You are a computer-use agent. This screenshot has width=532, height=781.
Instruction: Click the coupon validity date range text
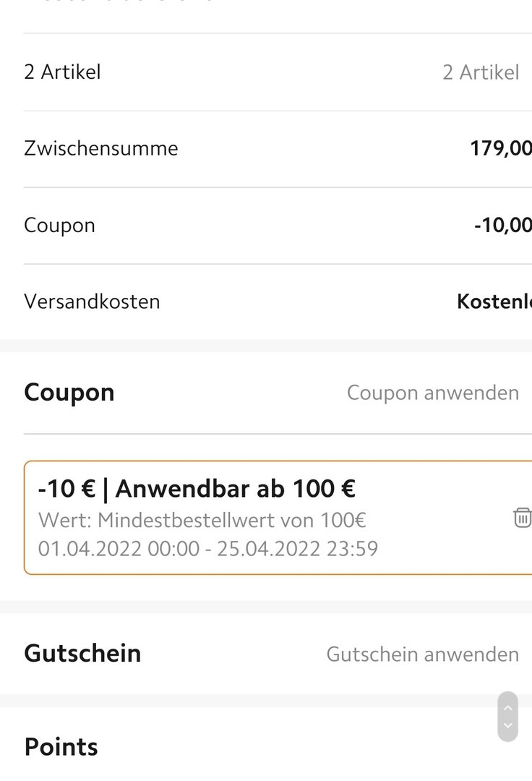click(x=208, y=549)
